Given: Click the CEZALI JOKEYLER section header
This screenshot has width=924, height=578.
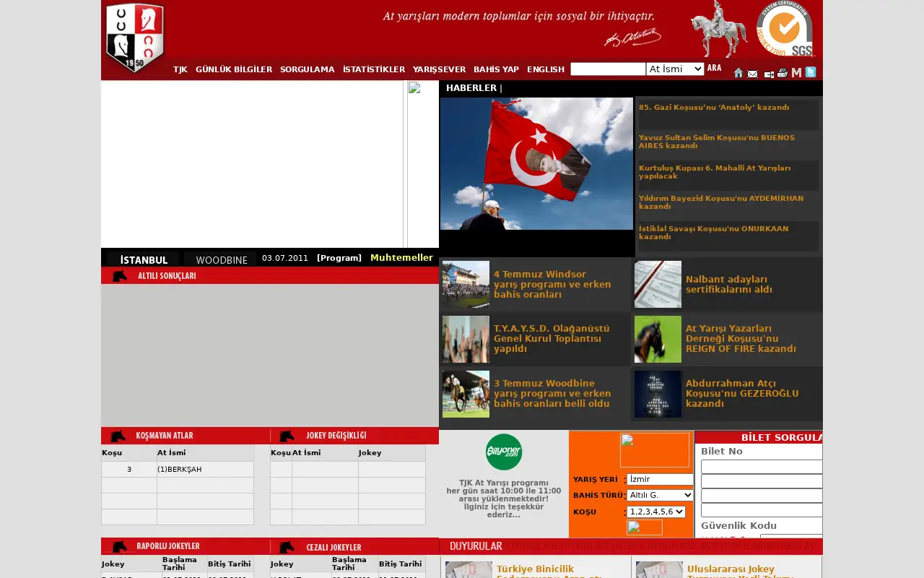Looking at the screenshot, I should click(354, 546).
